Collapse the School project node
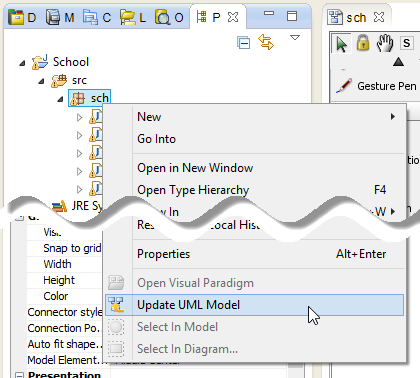420x378 pixels. (x=22, y=63)
